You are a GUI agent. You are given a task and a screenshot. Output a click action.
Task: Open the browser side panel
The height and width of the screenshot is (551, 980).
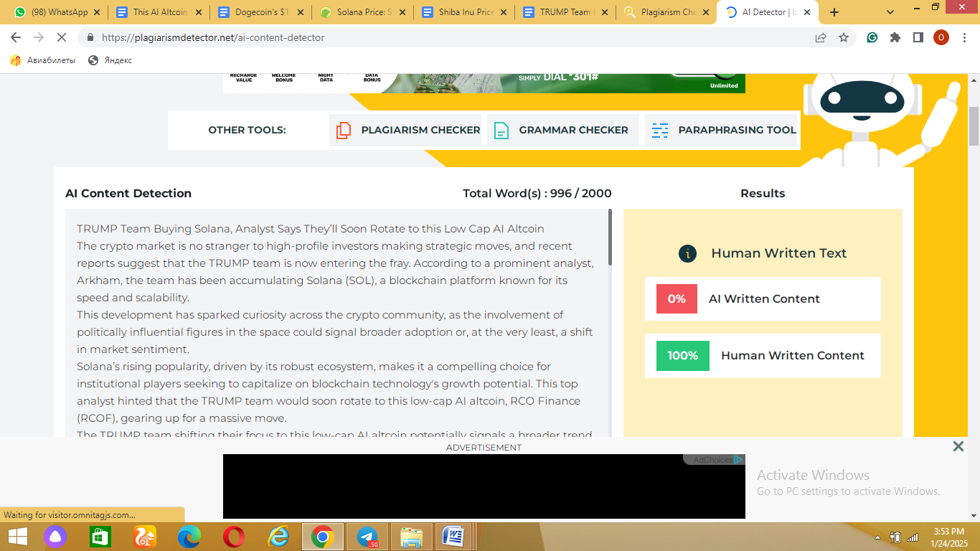point(918,37)
